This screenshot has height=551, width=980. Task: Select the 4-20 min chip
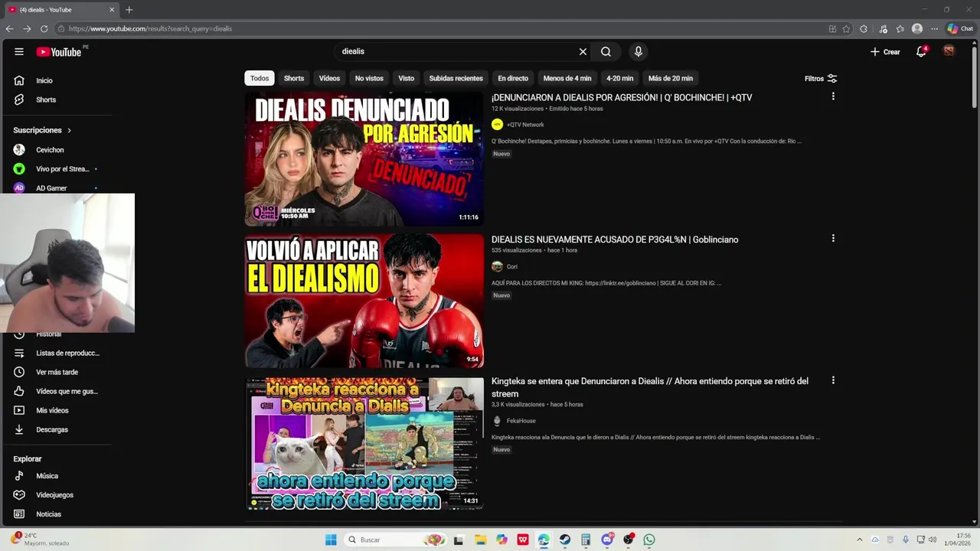pos(619,78)
